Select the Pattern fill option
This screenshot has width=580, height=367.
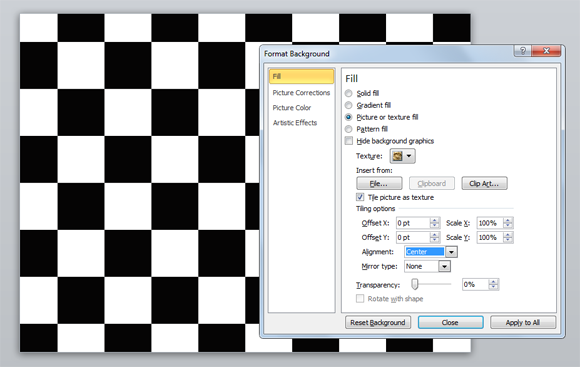(x=348, y=129)
